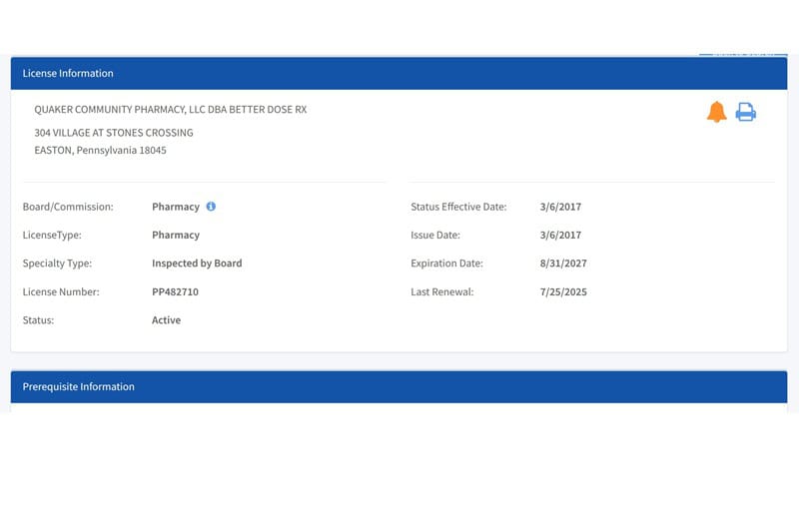The image size is (799, 532).
Task: Click the last renewal date 7/25/2025
Action: pos(563,291)
